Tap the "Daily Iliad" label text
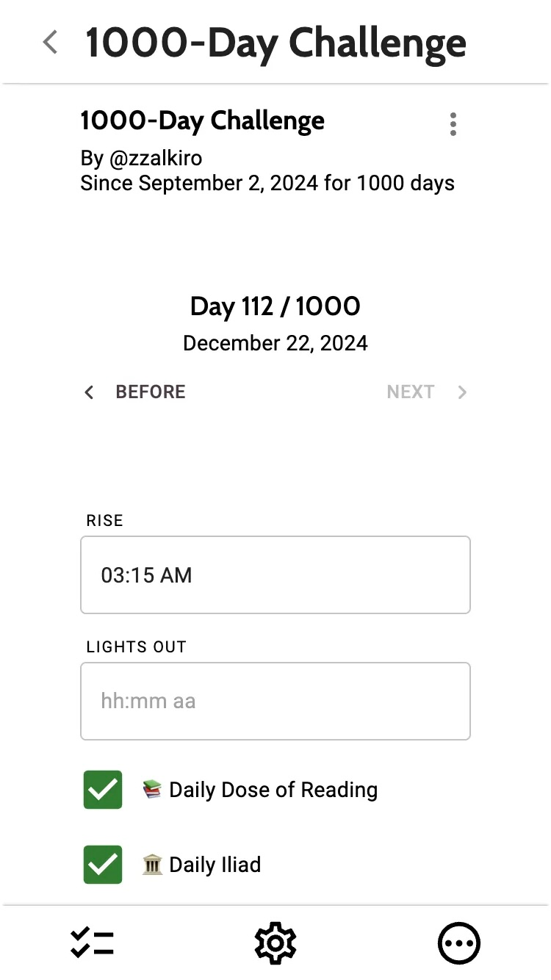Image resolution: width=551 pixels, height=980 pixels. [215, 865]
